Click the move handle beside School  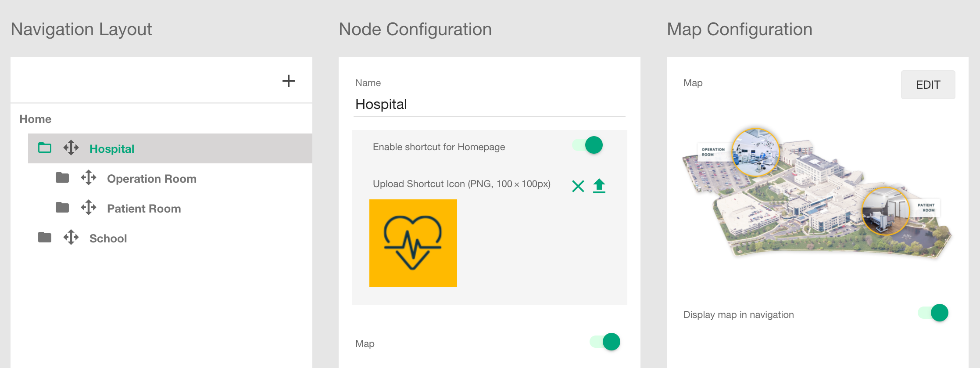71,238
